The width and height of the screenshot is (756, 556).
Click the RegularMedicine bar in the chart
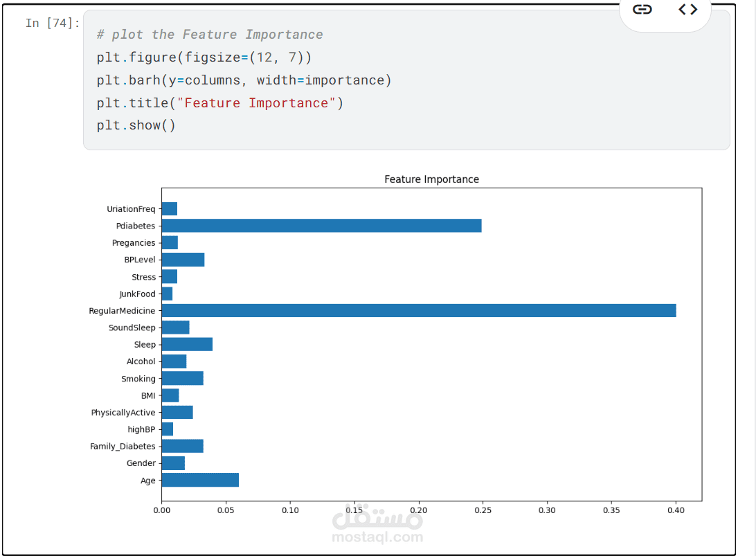(x=418, y=311)
